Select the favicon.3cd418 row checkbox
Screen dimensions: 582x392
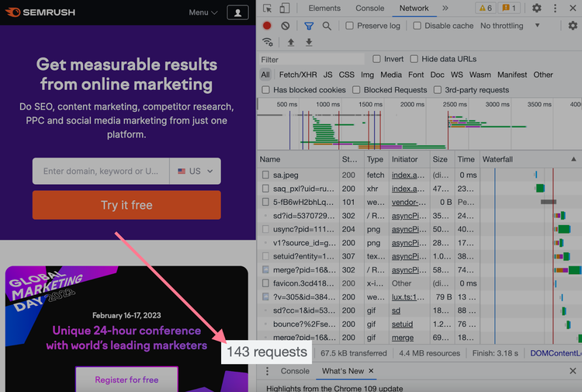265,283
